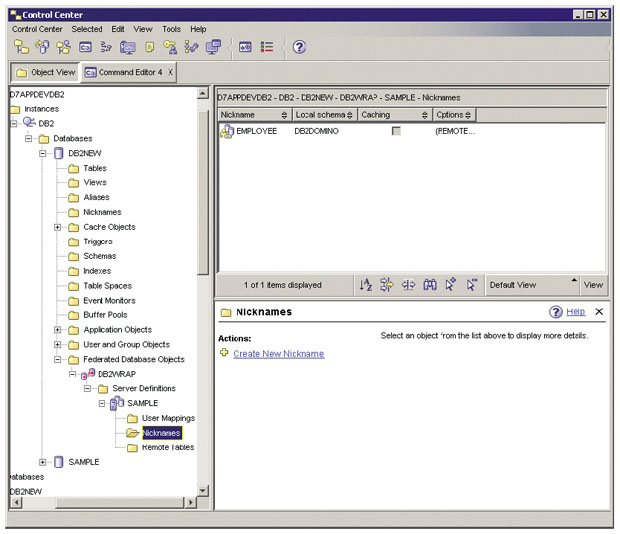Click the Legend list toolbar icon
Screen dimensions: 620x534
coord(267,47)
